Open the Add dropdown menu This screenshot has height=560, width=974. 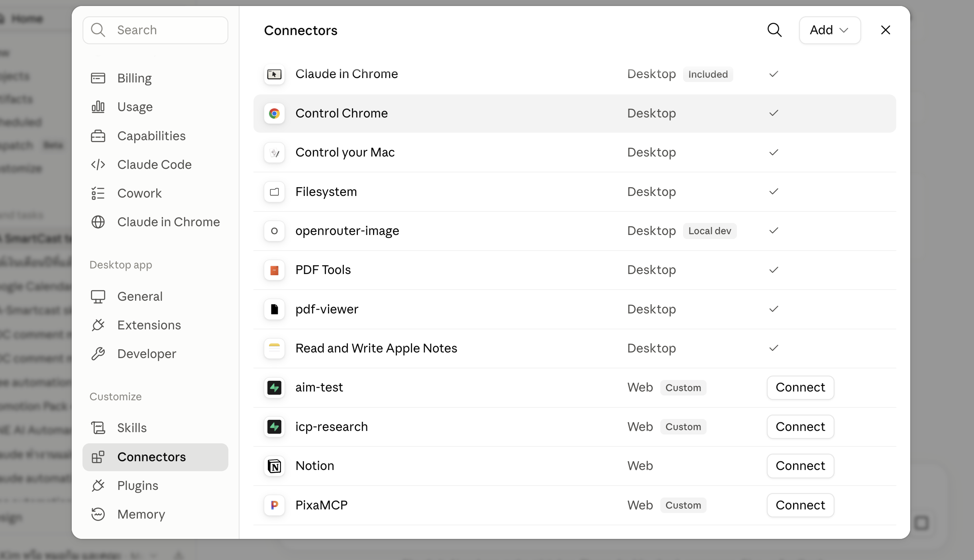click(x=830, y=30)
